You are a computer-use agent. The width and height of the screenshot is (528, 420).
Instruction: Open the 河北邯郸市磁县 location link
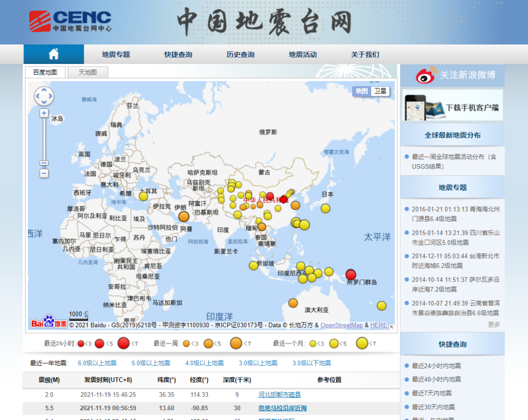(280, 395)
